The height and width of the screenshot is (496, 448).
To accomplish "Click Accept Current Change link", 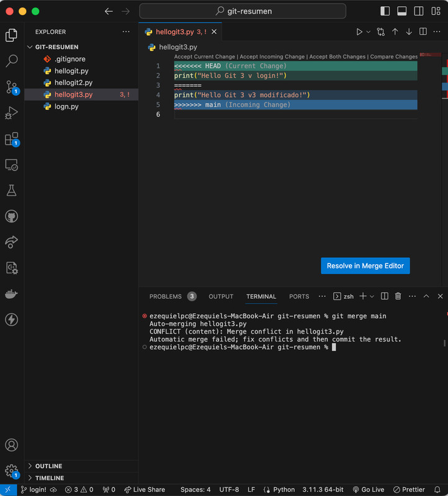I will click(x=205, y=56).
